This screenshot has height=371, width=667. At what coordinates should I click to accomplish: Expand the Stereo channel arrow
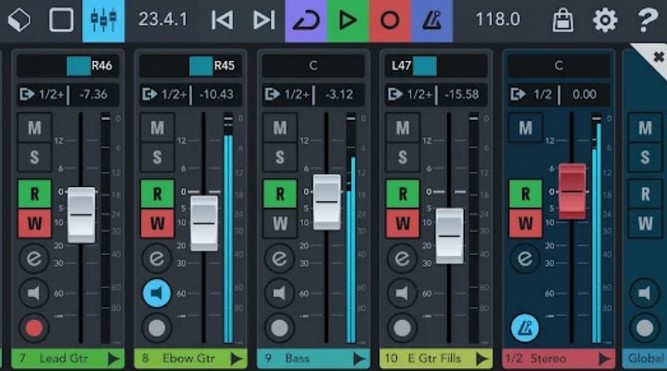(x=604, y=359)
